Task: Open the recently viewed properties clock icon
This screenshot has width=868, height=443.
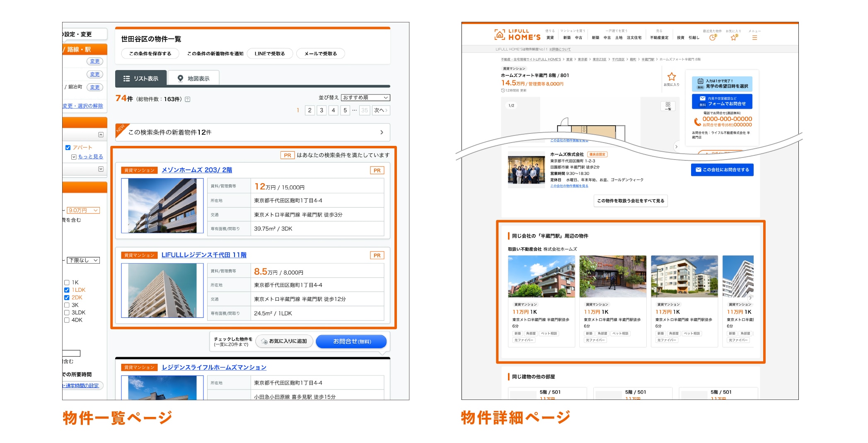Action: pyautogui.click(x=712, y=38)
